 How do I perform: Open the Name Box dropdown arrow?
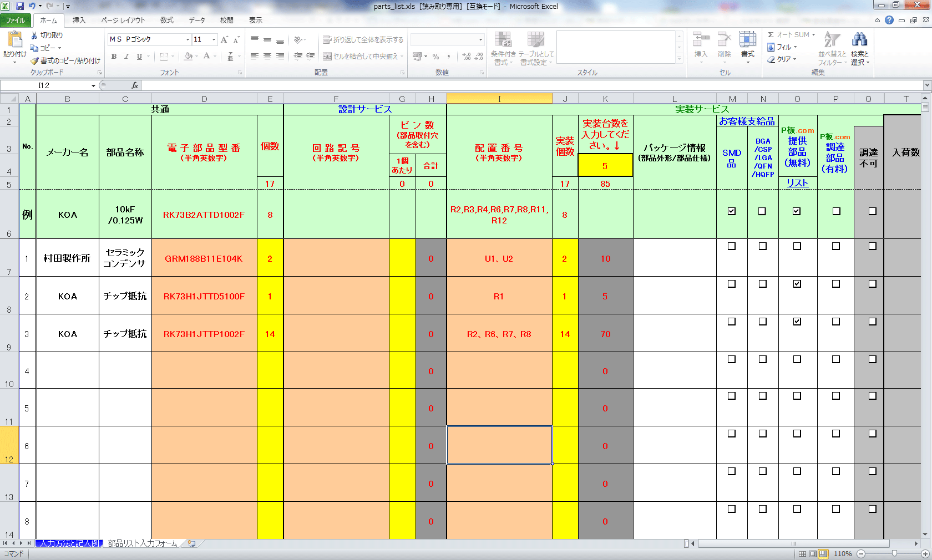(93, 85)
